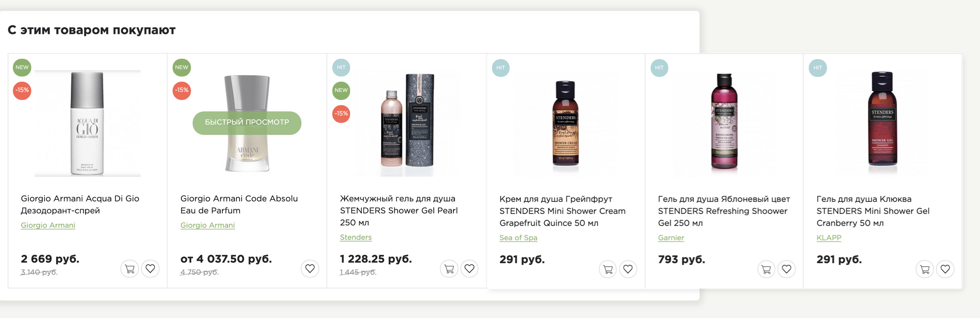The height and width of the screenshot is (318, 980).
Task: Add Pearl Shower Gel to cart
Action: [449, 269]
